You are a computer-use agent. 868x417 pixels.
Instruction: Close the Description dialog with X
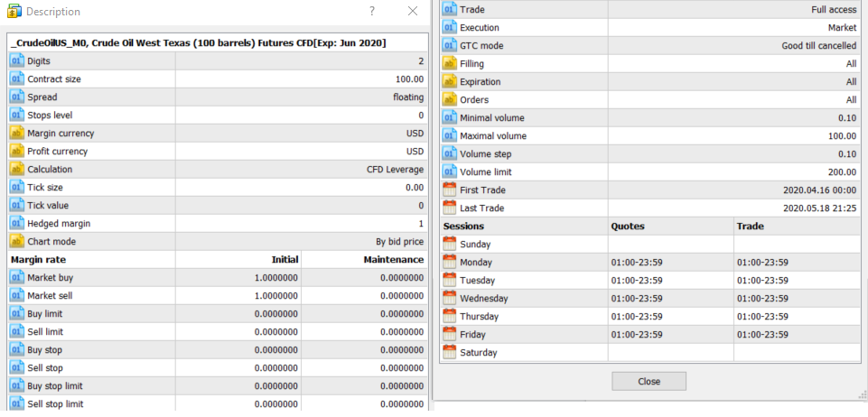tap(413, 12)
